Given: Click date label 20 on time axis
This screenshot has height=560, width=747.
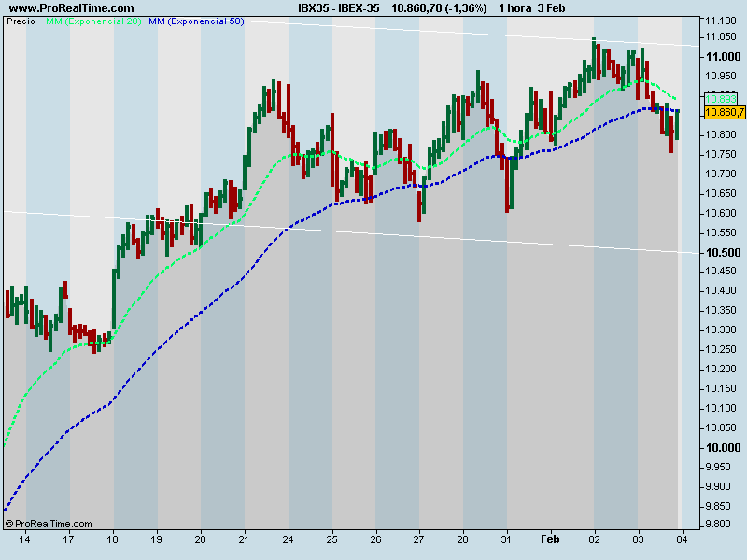Looking at the screenshot, I should [200, 539].
